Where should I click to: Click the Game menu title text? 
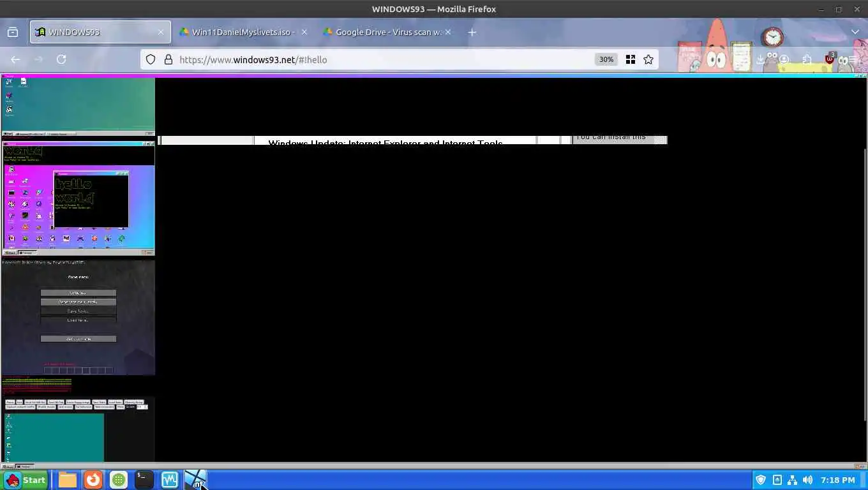[x=79, y=277]
